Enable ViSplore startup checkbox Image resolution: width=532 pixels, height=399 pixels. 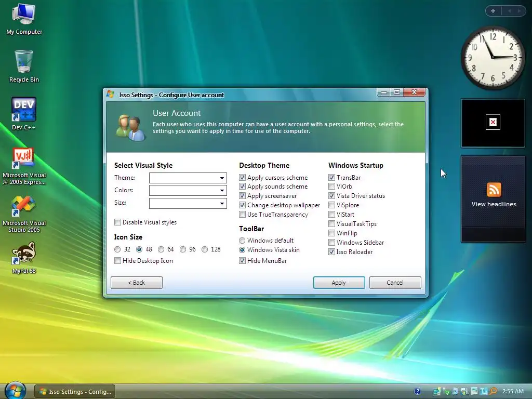(x=332, y=205)
